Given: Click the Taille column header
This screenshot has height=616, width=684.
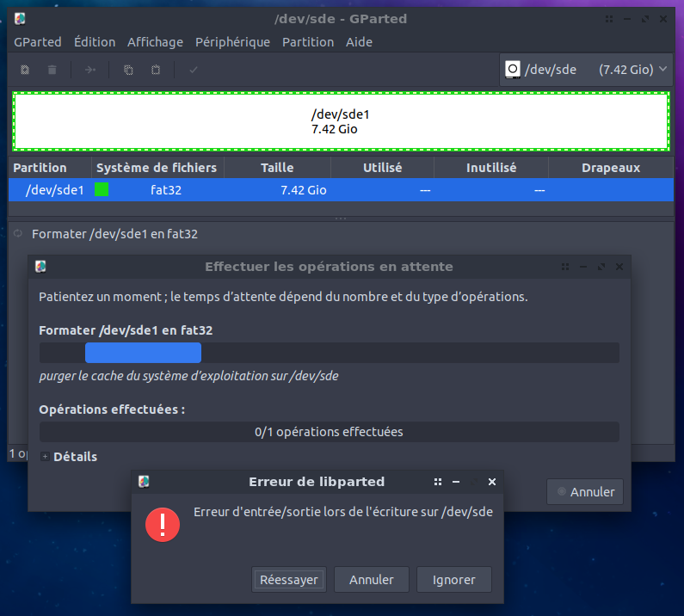Looking at the screenshot, I should click(277, 168).
